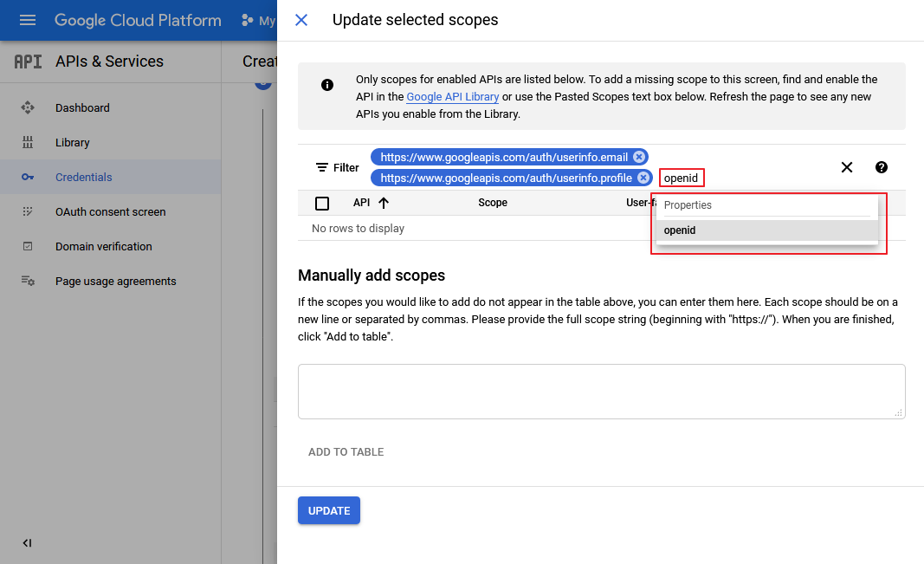This screenshot has width=924, height=564.
Task: Open the project selector icon in the top bar
Action: point(248,21)
